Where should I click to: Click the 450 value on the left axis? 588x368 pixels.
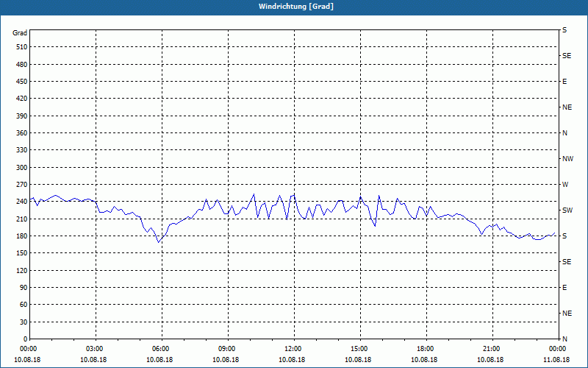pyautogui.click(x=22, y=82)
